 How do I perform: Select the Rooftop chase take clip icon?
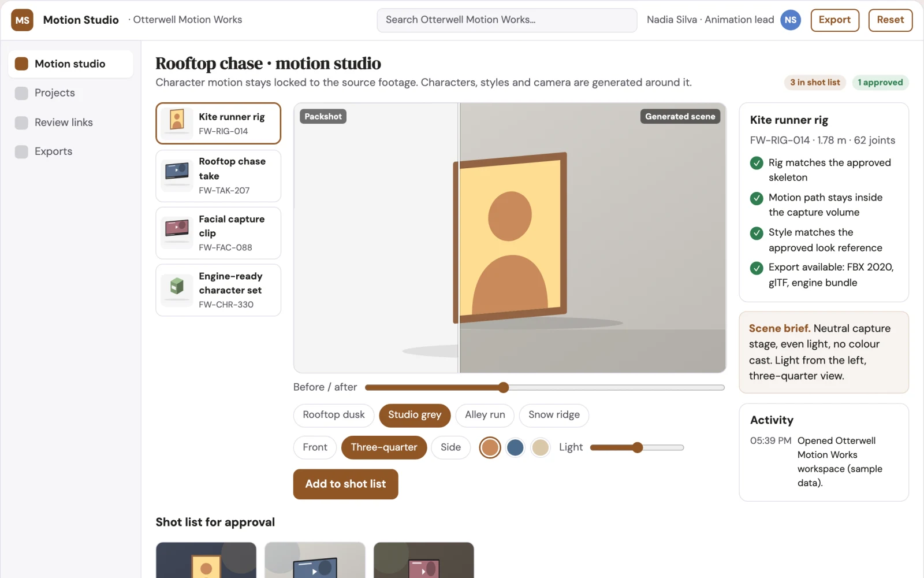point(177,175)
